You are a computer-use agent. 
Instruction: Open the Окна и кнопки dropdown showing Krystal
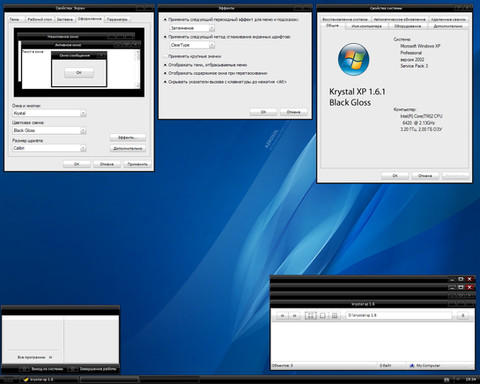coord(49,113)
